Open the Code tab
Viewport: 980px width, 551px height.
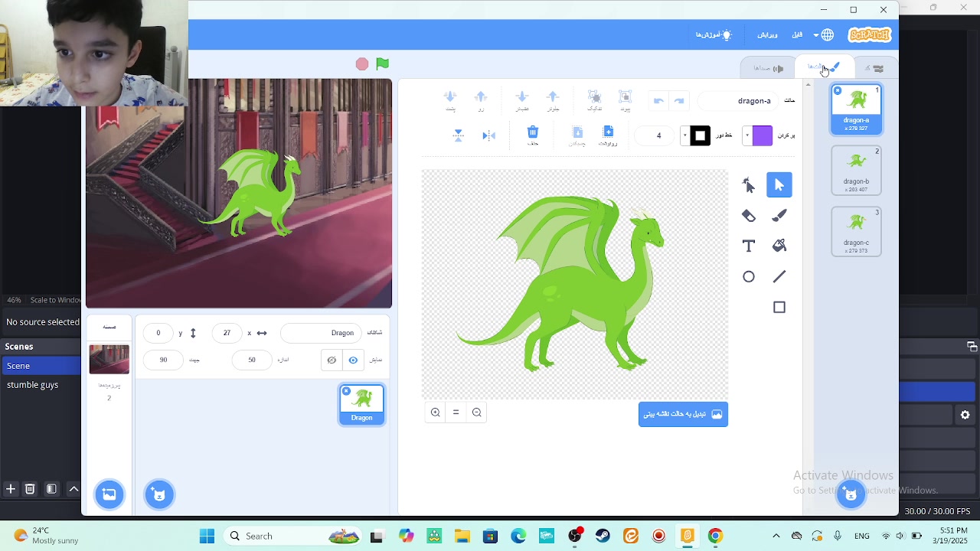[874, 68]
